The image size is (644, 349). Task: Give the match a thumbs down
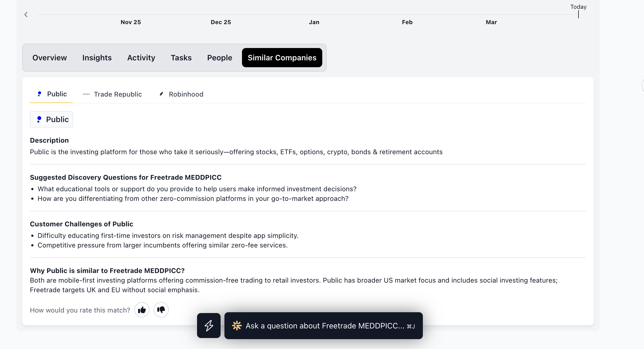[161, 310]
